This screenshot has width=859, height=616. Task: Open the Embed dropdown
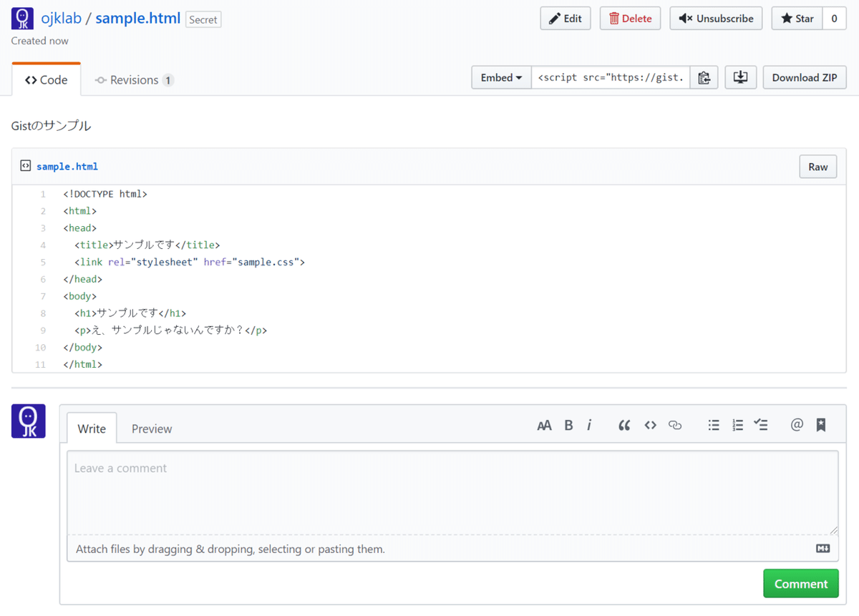click(x=501, y=77)
